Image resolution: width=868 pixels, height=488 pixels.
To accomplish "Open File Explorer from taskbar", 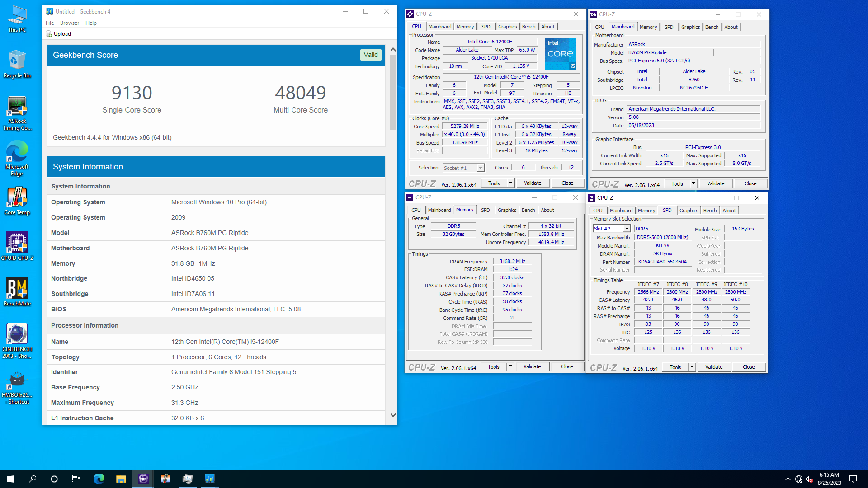I will click(121, 479).
